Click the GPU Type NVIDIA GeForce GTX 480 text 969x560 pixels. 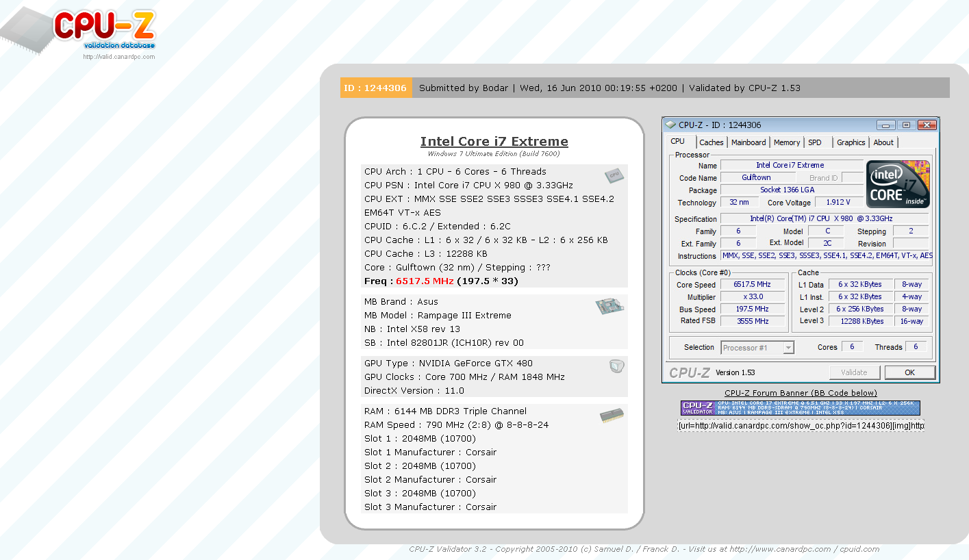pos(449,364)
